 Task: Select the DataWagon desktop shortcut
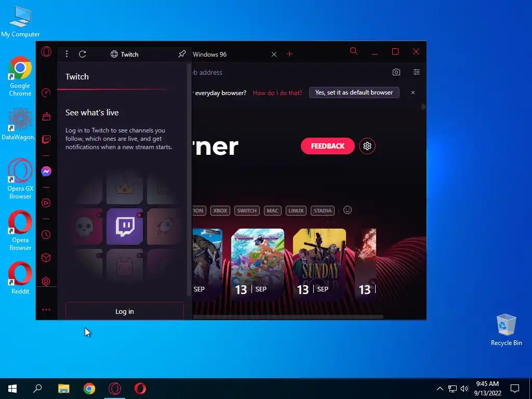pos(18,124)
